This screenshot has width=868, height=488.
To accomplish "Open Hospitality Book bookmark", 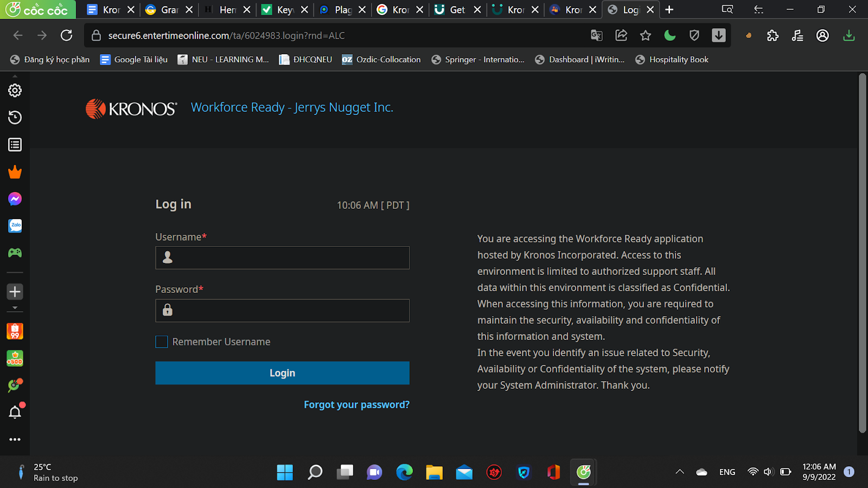I will click(672, 60).
